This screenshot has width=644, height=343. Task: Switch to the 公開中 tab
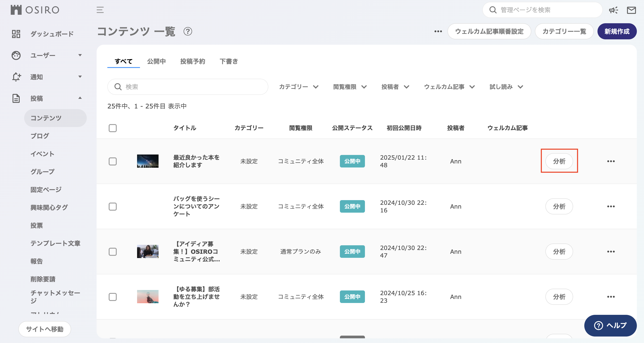pyautogui.click(x=157, y=61)
